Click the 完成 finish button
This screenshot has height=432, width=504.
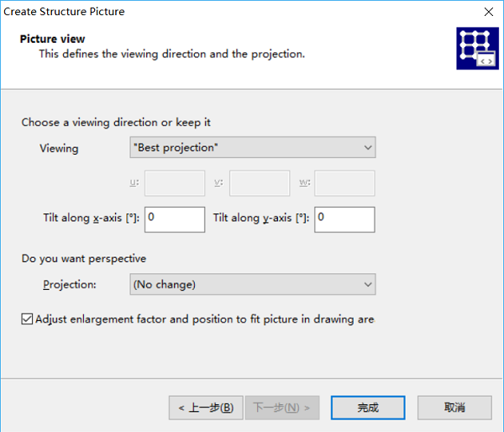(x=368, y=408)
